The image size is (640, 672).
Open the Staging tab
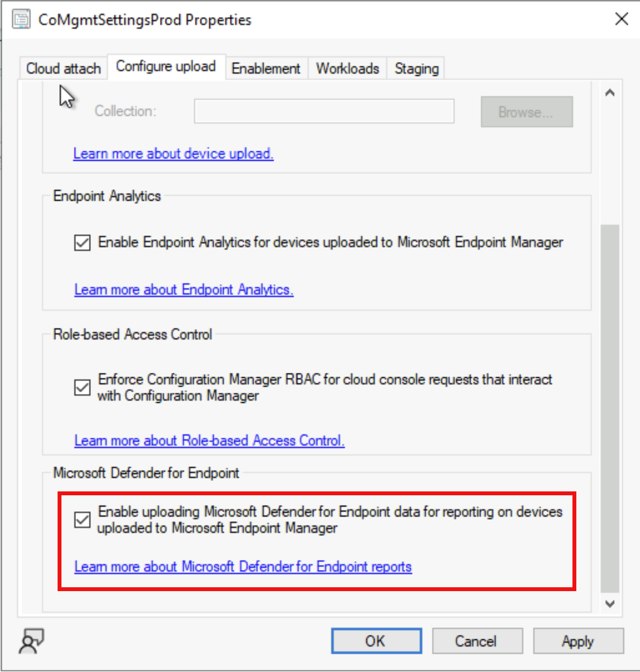pos(416,69)
